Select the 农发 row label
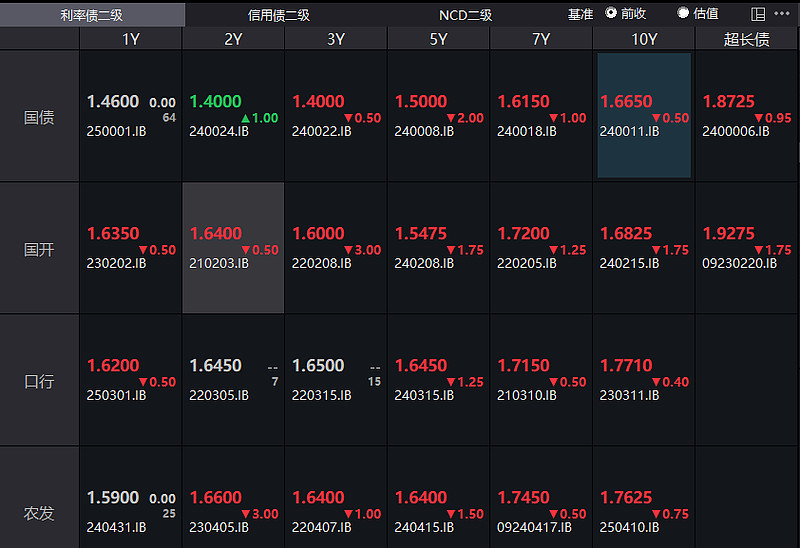 [x=39, y=513]
